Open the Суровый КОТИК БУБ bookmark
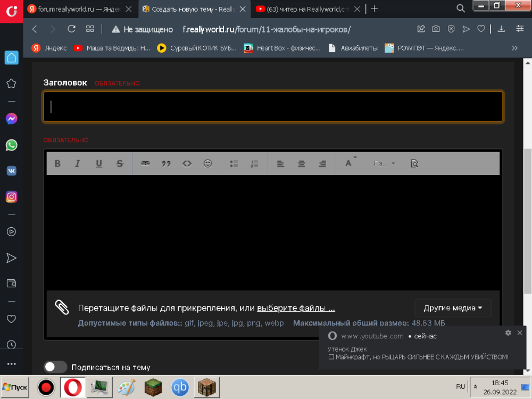Screen dimensions: 532x399 coord(197,48)
